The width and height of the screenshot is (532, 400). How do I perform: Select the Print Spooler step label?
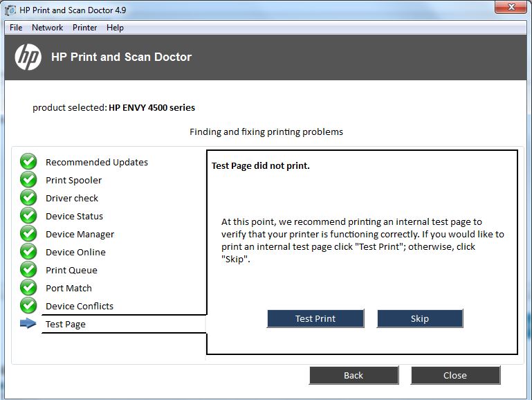point(73,180)
